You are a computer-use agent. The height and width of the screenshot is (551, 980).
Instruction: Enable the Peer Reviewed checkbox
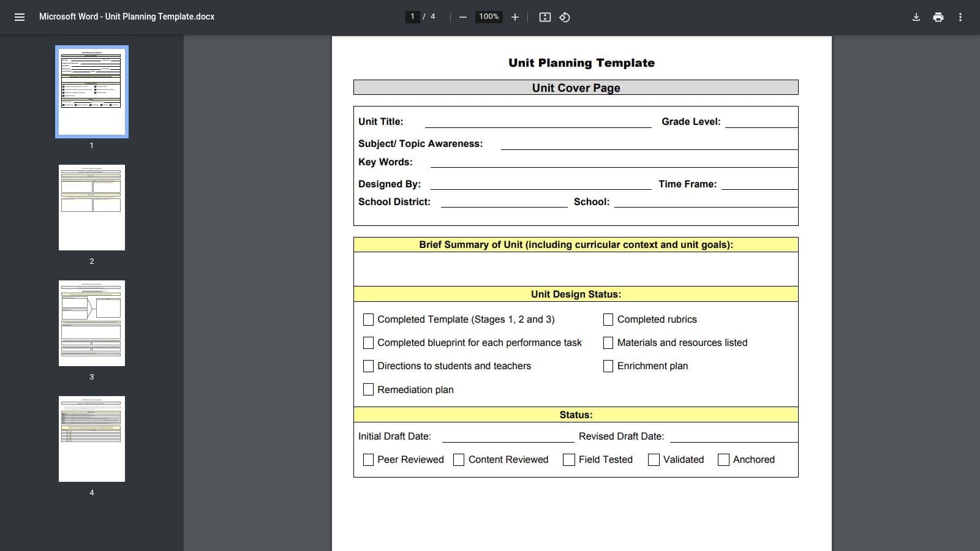click(368, 459)
